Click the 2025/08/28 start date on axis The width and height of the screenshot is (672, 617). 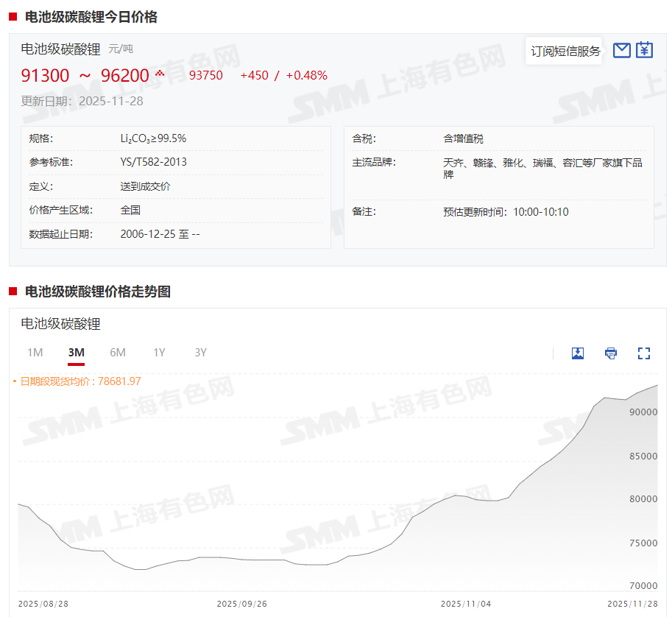coord(43,604)
